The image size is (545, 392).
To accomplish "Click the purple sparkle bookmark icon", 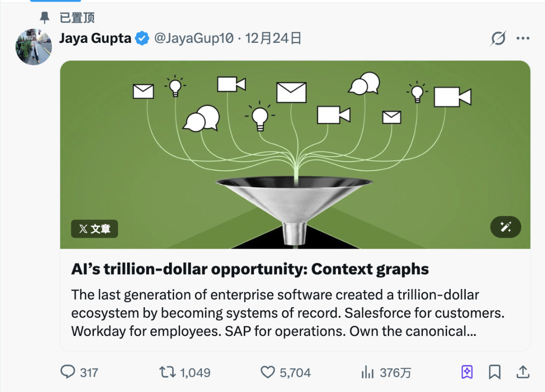I will tap(467, 372).
